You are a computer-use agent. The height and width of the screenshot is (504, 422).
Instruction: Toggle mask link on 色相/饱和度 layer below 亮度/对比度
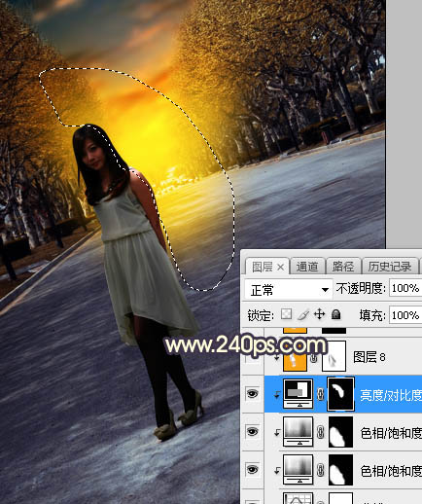[x=321, y=432]
